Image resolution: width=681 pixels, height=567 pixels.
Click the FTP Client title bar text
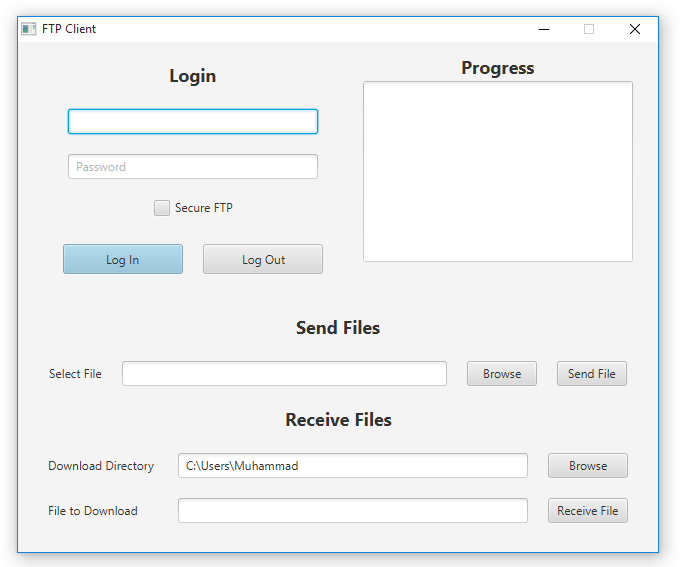pyautogui.click(x=69, y=29)
